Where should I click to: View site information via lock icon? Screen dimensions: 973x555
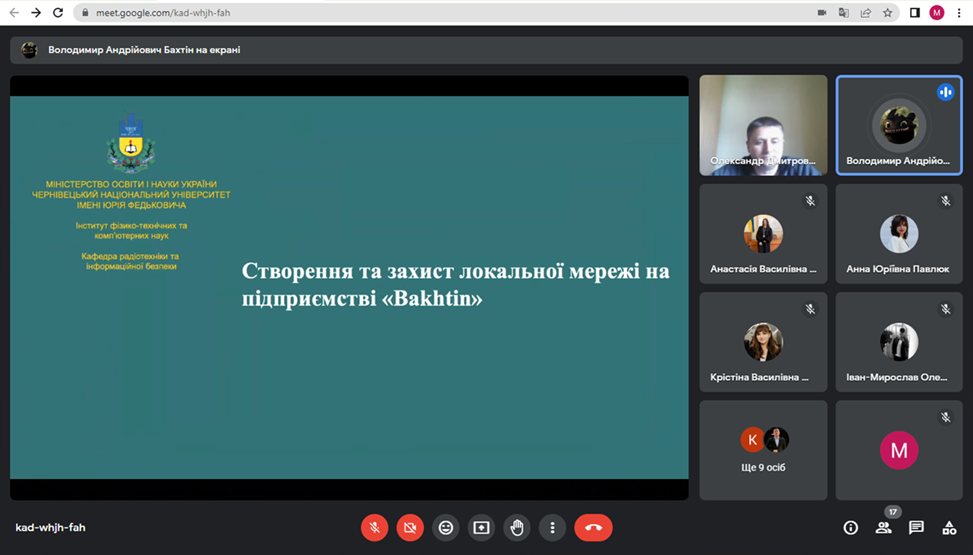pos(85,12)
